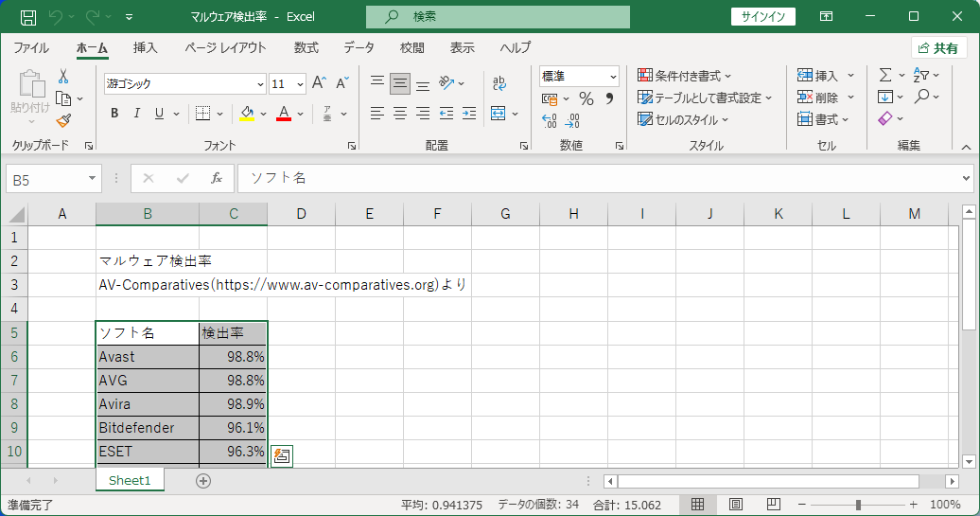
Task: Apply the Borders icon
Action: [x=202, y=114]
